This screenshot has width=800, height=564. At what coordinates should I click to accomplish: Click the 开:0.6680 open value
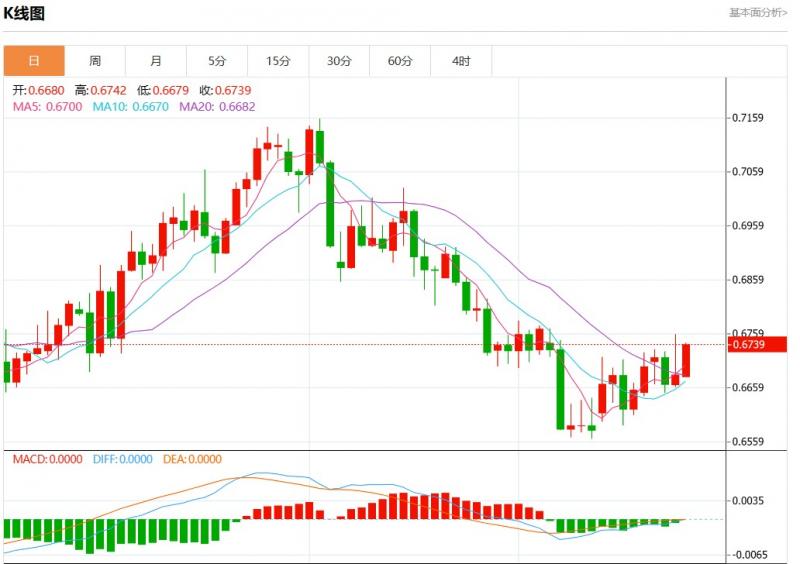point(38,90)
